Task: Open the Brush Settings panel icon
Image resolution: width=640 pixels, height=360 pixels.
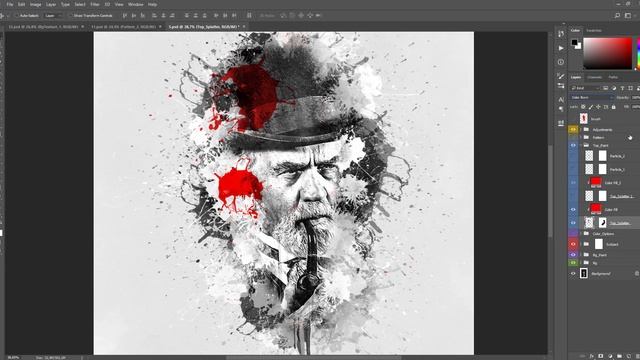Action: coord(561,76)
